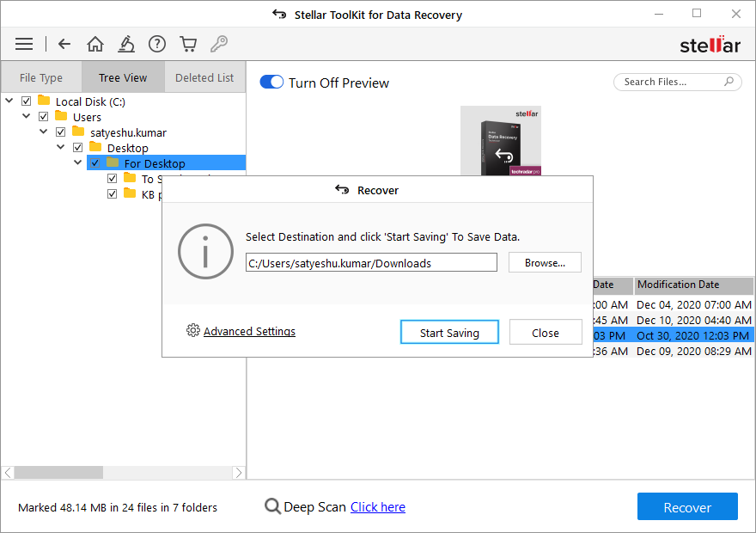This screenshot has width=756, height=533.
Task: Collapse the Local Disk (C:) tree node
Action: [x=9, y=101]
